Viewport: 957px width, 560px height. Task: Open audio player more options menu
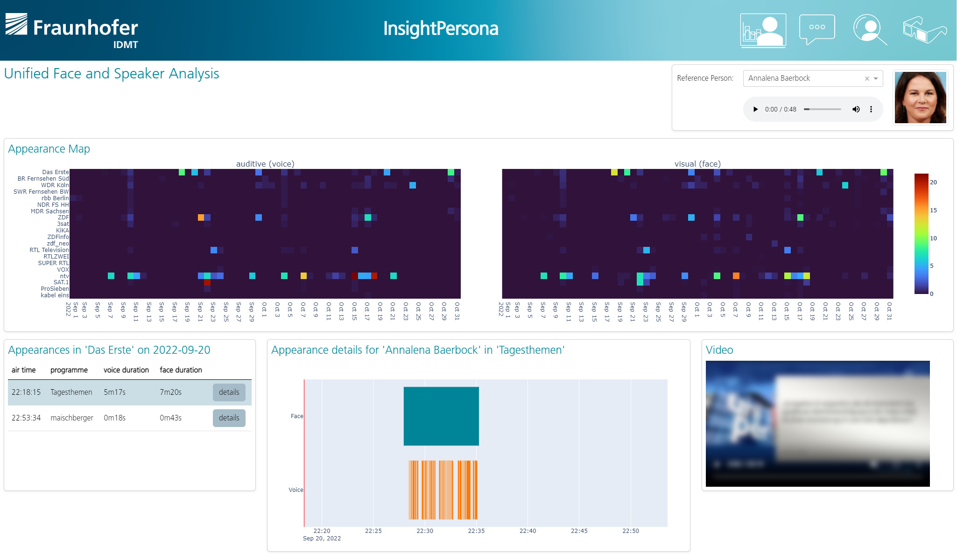[x=871, y=109]
